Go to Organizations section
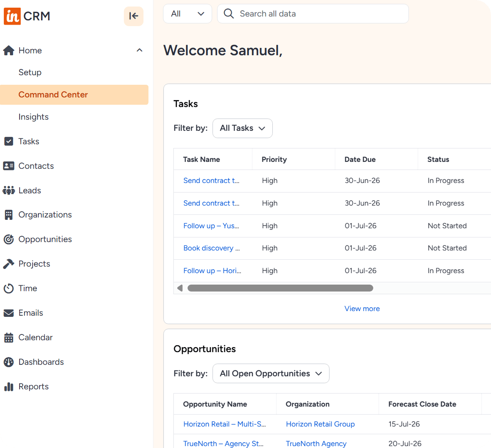The width and height of the screenshot is (491, 448). click(x=45, y=215)
